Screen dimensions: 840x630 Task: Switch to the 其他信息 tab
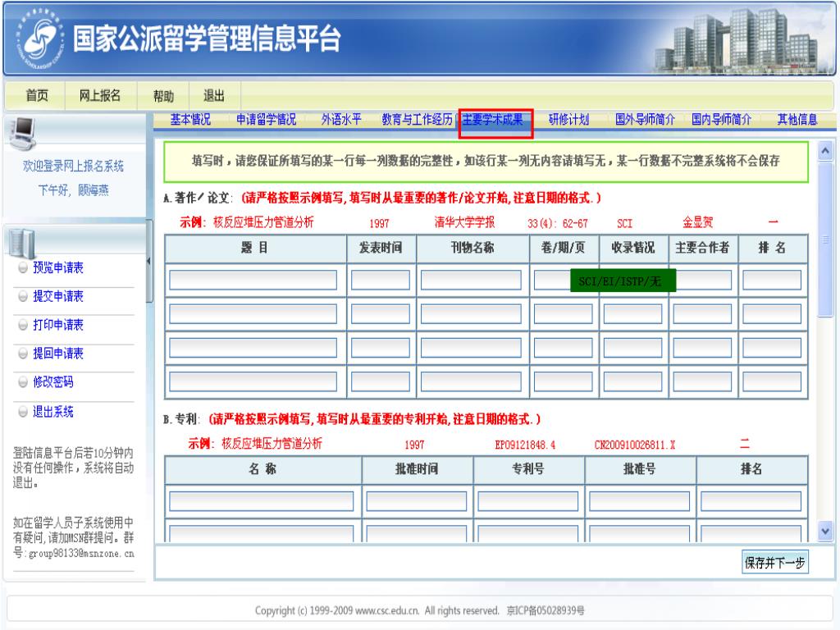797,120
